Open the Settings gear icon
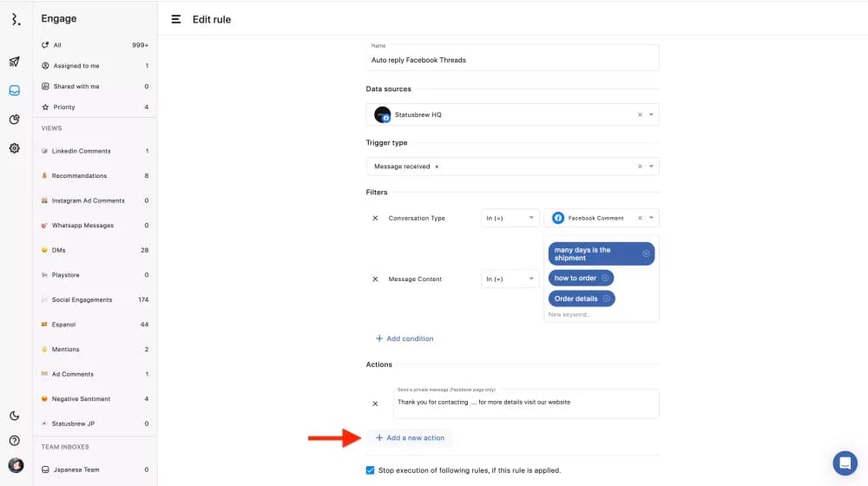 (x=15, y=148)
